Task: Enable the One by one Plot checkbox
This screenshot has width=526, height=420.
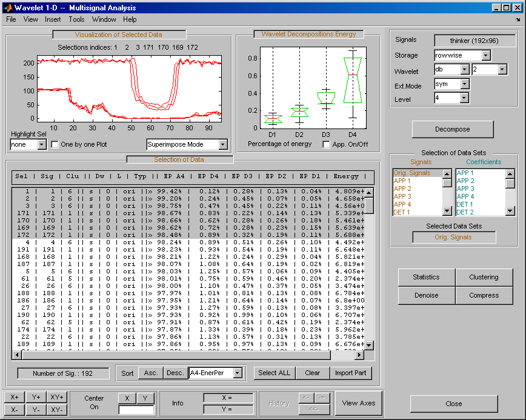Action: click(x=55, y=145)
